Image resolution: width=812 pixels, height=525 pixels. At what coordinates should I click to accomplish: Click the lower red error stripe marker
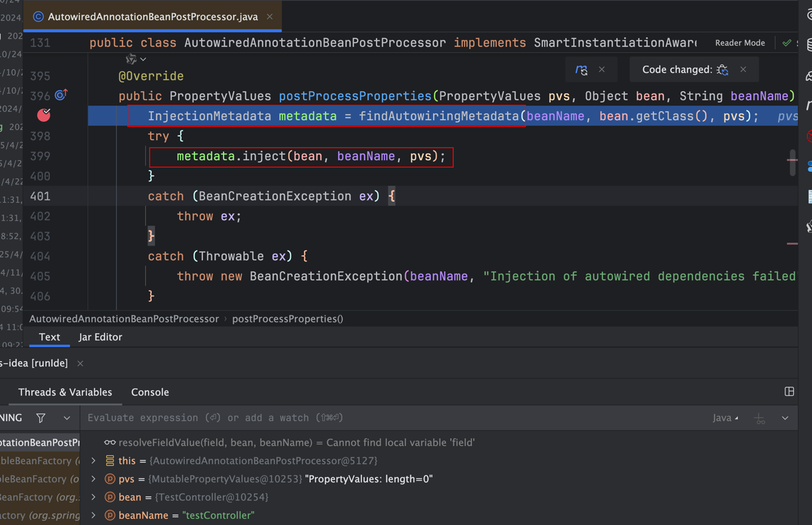793,243
